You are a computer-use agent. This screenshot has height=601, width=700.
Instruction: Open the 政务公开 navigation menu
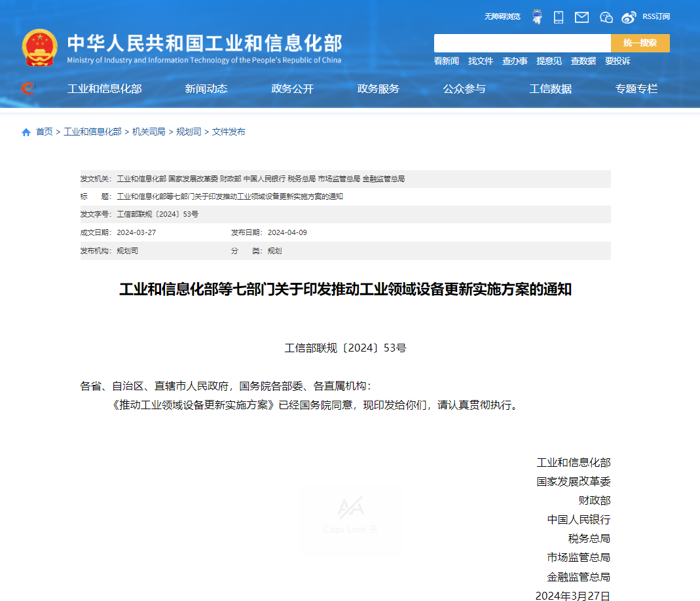[292, 89]
